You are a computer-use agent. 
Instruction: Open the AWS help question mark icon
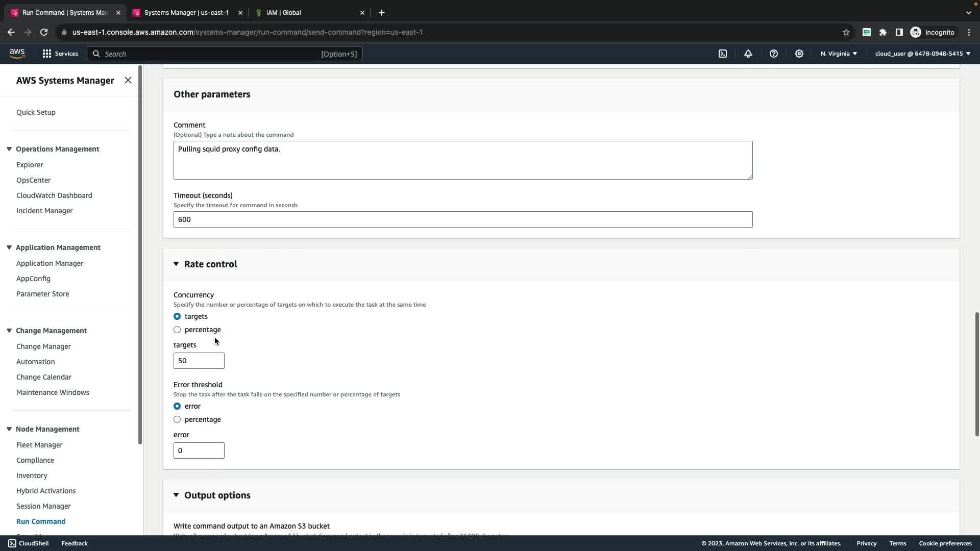pyautogui.click(x=774, y=54)
